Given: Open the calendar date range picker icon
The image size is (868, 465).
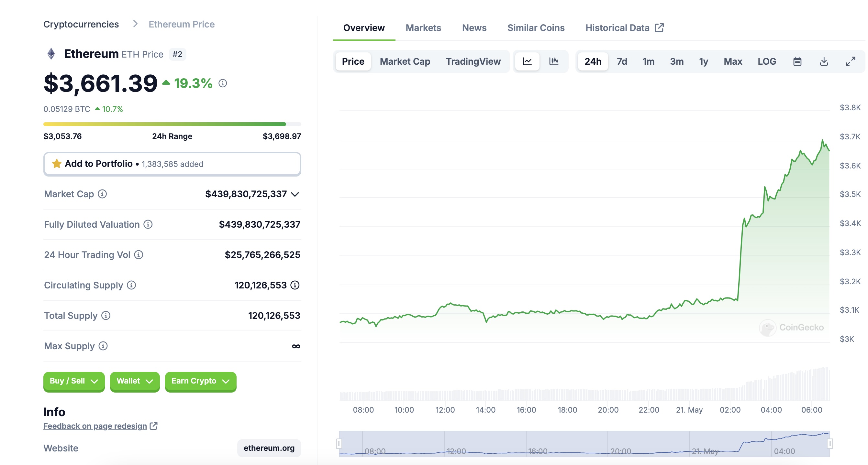Looking at the screenshot, I should (797, 61).
